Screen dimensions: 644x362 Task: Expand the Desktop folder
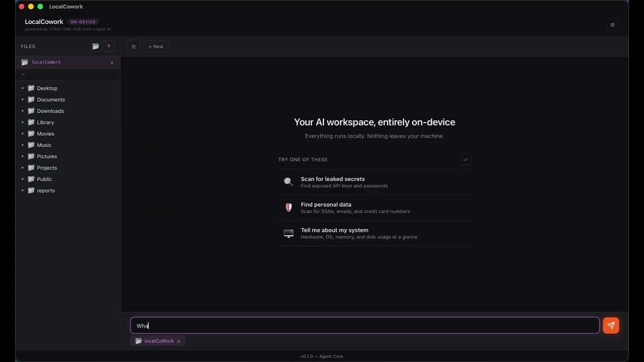click(x=23, y=88)
